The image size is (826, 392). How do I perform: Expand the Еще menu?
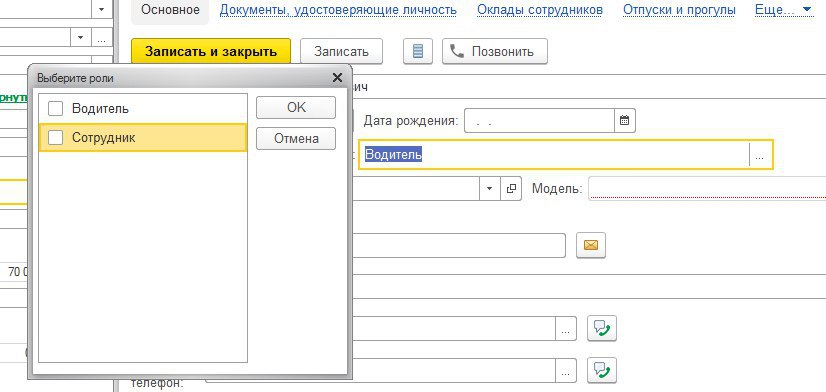[x=783, y=10]
